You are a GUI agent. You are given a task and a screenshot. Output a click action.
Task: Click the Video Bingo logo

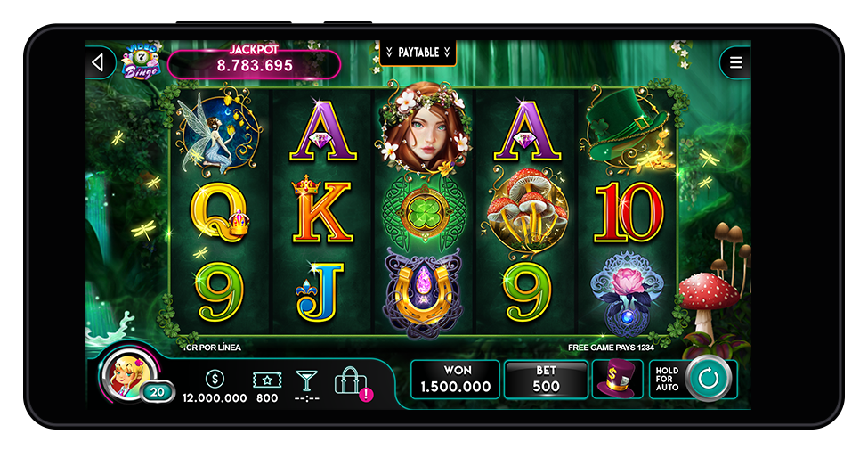pyautogui.click(x=140, y=61)
